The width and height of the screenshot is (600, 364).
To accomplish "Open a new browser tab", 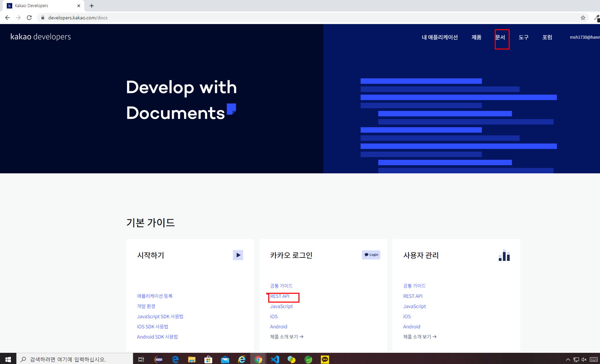I will (92, 6).
